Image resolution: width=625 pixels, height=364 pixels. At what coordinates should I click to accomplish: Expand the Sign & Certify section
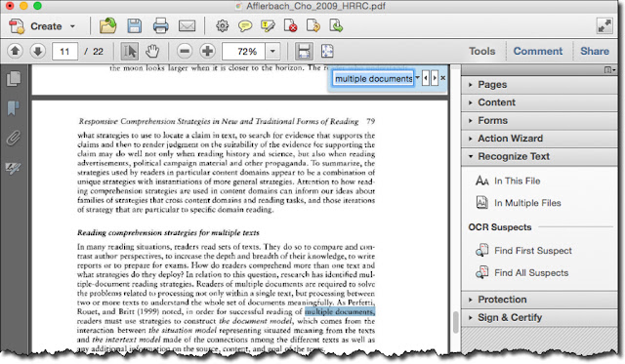coord(539,317)
